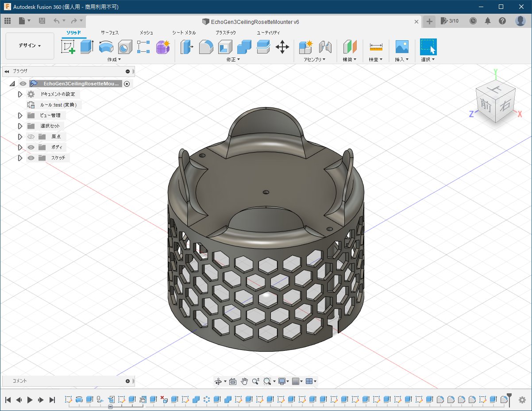Open the user profile avatar

(520, 21)
